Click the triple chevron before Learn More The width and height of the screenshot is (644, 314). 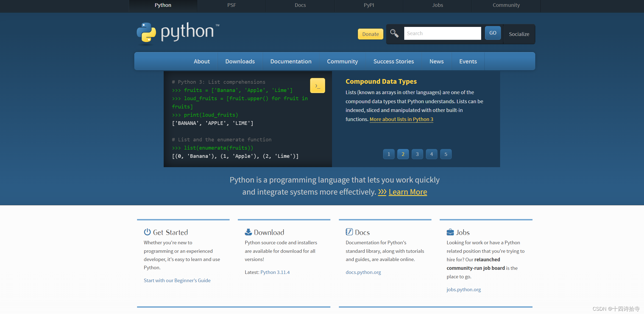pyautogui.click(x=382, y=192)
